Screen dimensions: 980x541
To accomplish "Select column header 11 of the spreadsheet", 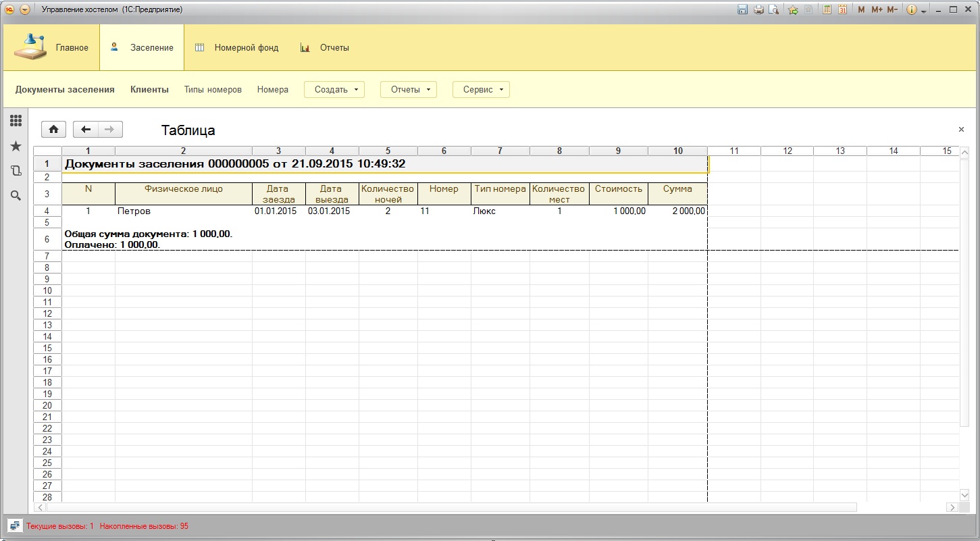I will click(734, 151).
